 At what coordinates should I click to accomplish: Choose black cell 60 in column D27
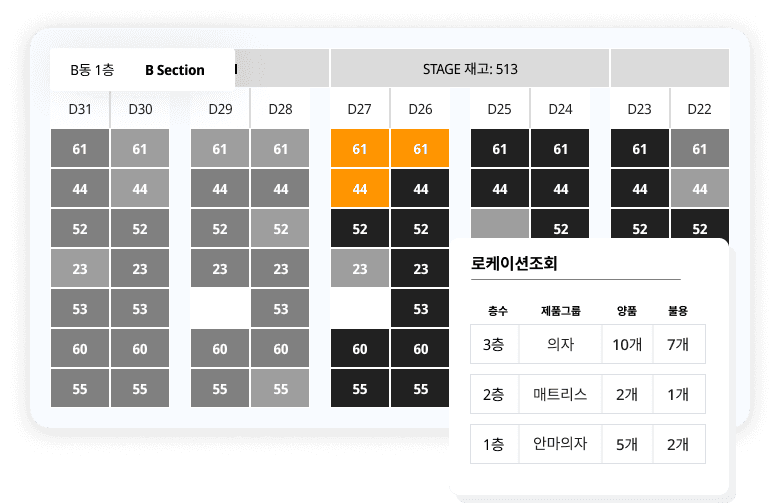[x=360, y=348]
